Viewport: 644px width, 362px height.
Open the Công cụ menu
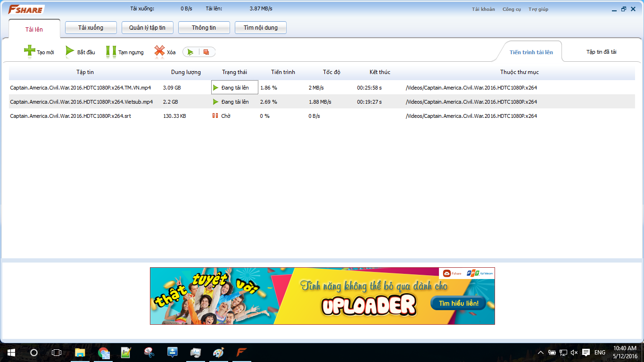click(512, 9)
